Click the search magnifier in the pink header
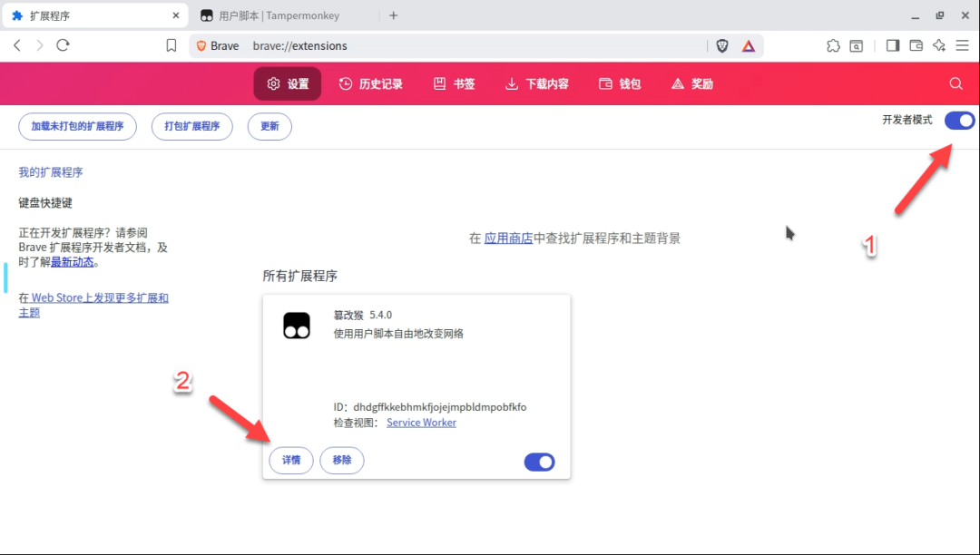Screen dimensions: 980x555 [x=956, y=83]
